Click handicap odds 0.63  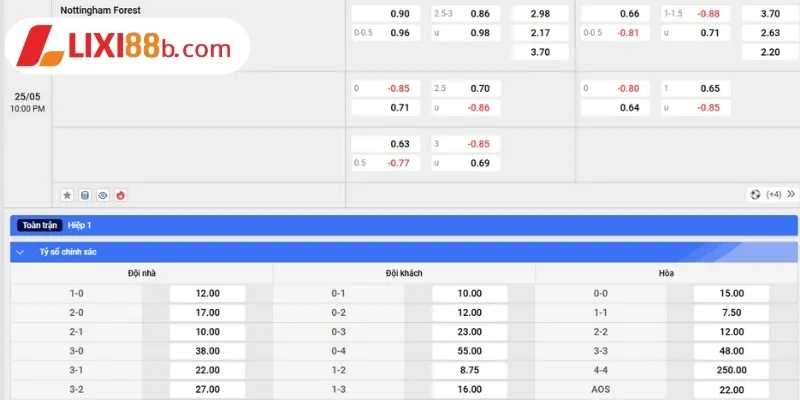[386, 144]
